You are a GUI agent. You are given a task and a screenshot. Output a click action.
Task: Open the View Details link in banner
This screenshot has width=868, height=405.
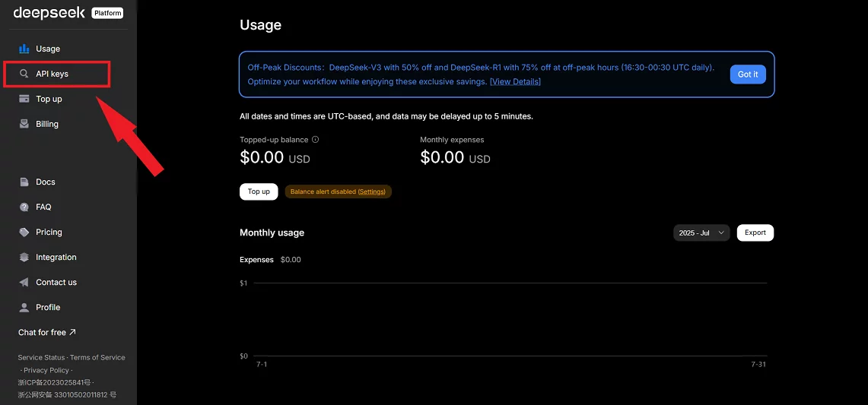tap(515, 81)
